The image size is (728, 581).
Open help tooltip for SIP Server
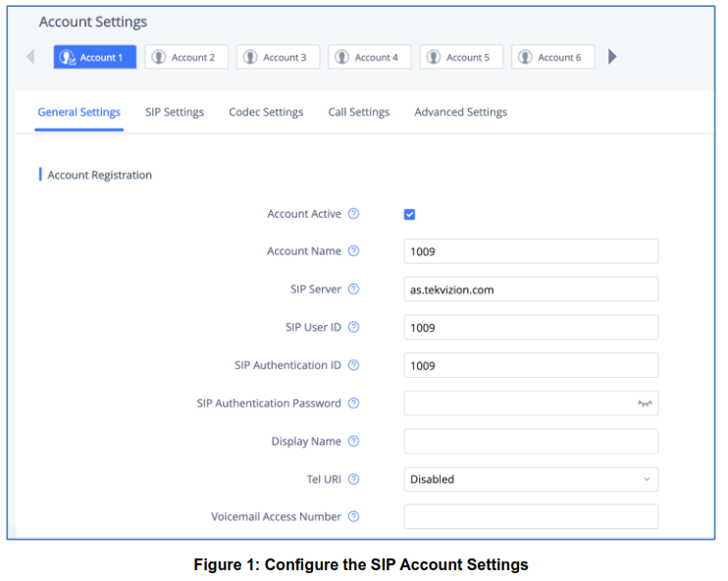(x=354, y=290)
